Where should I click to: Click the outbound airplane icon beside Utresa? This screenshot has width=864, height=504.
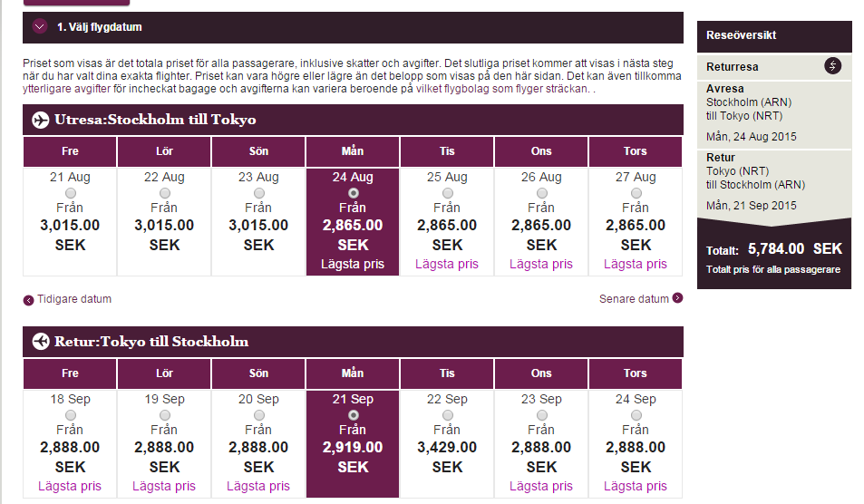click(40, 120)
